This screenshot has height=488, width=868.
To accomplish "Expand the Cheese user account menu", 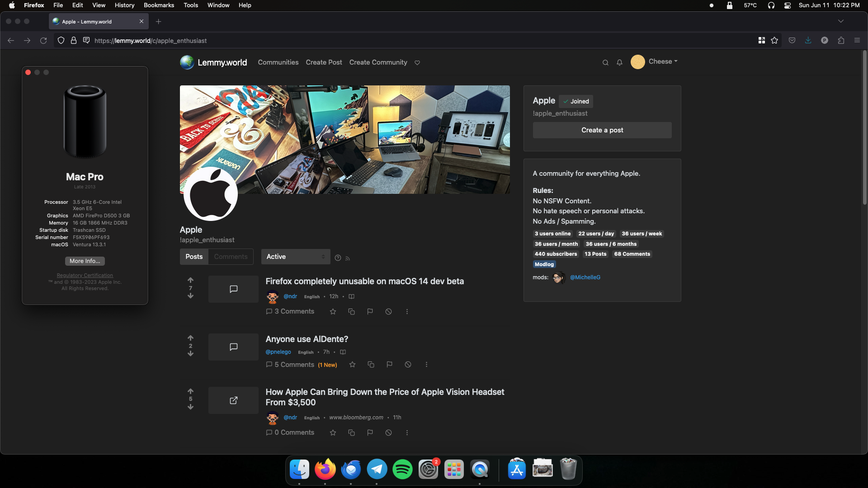I will (x=654, y=62).
